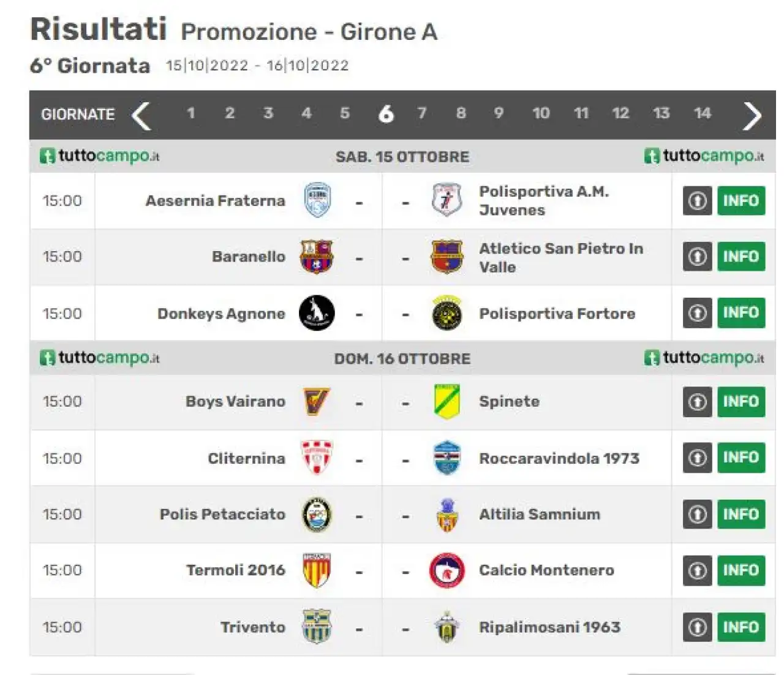The image size is (784, 675).
Task: Go to next giornate with right chevron
Action: 752,115
